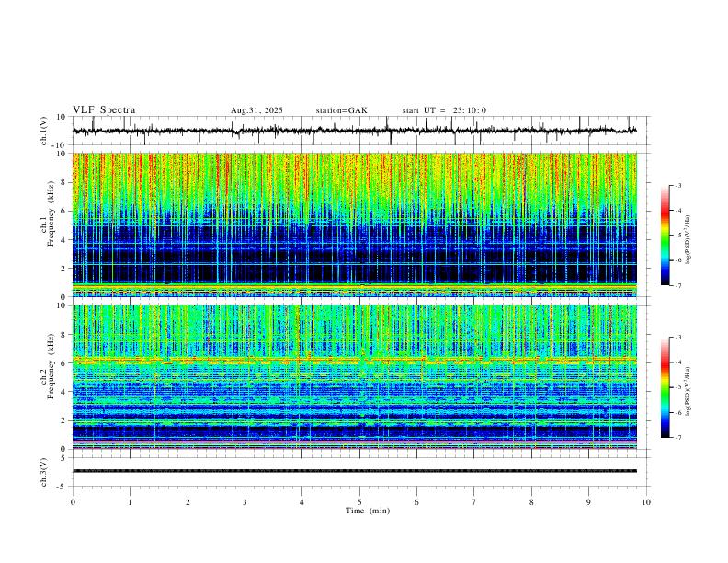728x563 pixels.
Task: Click the ch.1 "Frequency (kHz)" axis label
Action: 51,214
